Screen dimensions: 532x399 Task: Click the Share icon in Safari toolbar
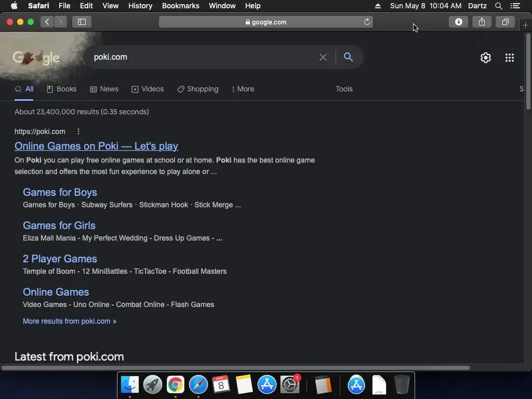pyautogui.click(x=482, y=22)
